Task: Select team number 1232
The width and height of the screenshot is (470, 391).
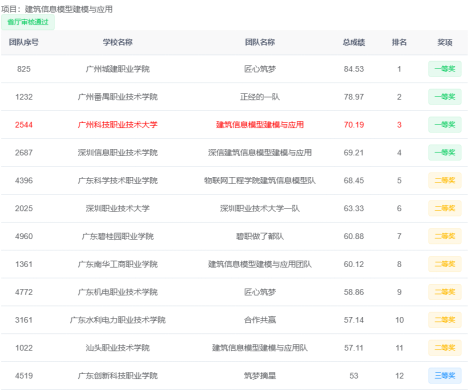Action: click(x=24, y=97)
